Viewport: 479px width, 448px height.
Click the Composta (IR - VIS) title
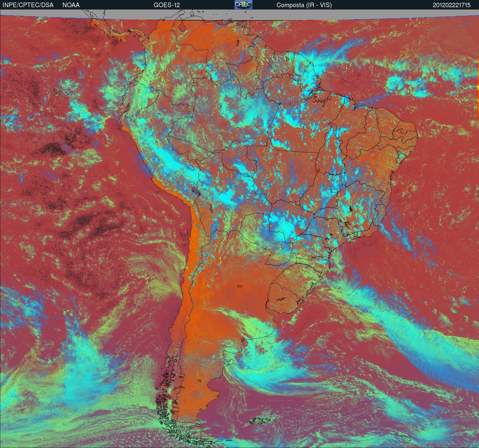304,5
